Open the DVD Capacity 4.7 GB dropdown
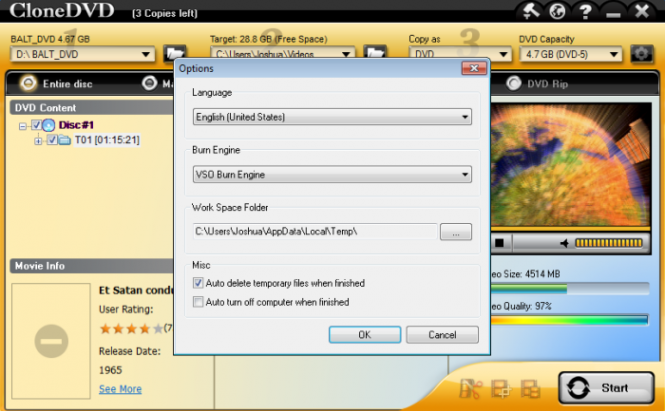The width and height of the screenshot is (665, 411). (570, 54)
